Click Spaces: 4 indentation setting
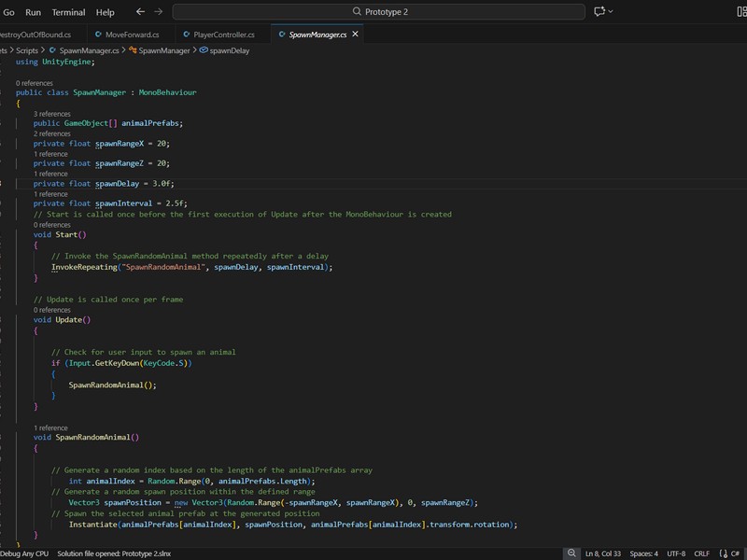747x560 pixels. click(x=643, y=553)
